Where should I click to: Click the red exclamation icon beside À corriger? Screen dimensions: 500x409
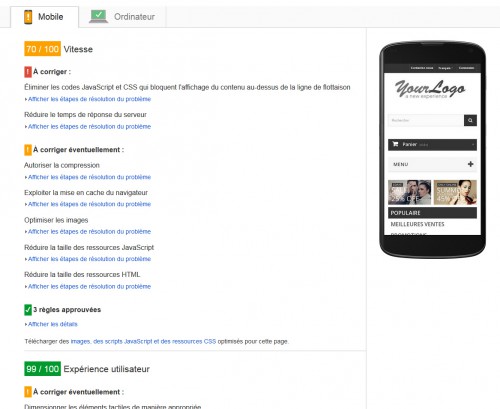coord(28,72)
